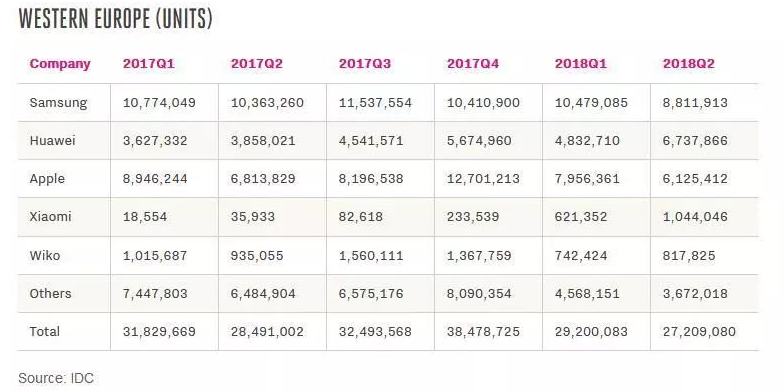784x391 pixels.
Task: Select the 2017Q4 total 38,478,725
Action: (x=484, y=332)
